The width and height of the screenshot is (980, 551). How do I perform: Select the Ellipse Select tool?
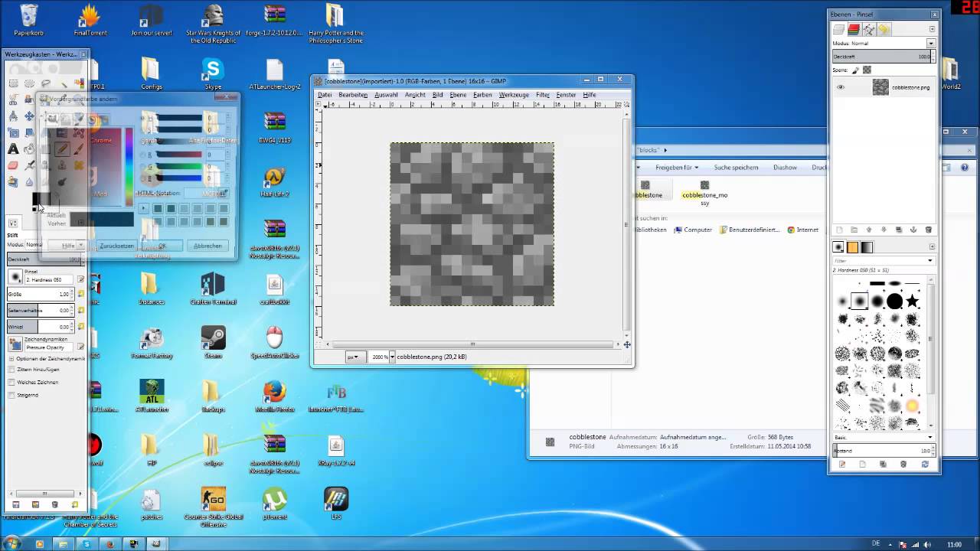click(x=29, y=83)
